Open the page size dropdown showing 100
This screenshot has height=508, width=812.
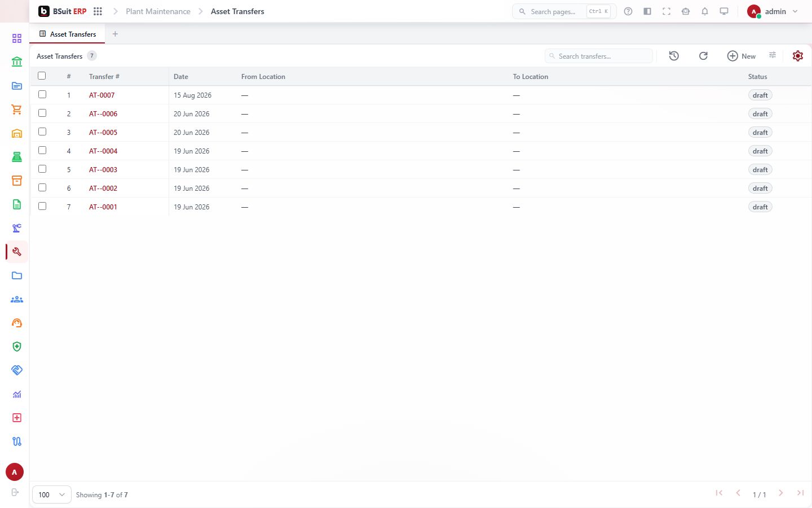tap(52, 494)
